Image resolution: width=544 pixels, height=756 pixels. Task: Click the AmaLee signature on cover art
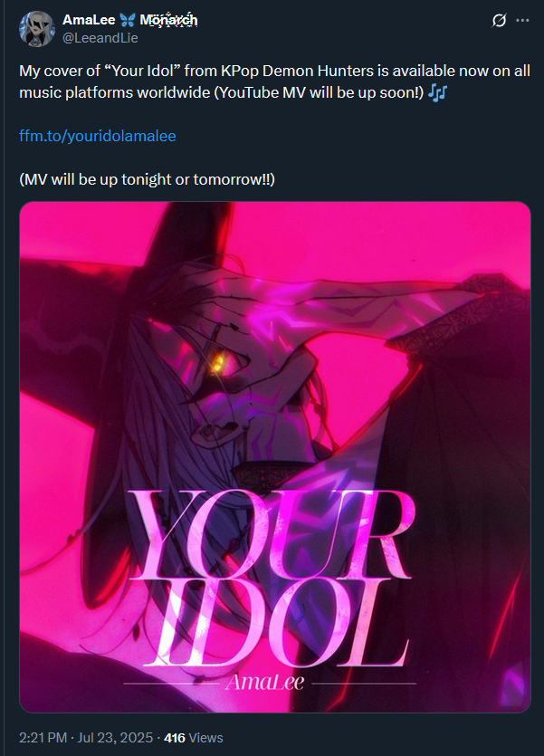264,682
